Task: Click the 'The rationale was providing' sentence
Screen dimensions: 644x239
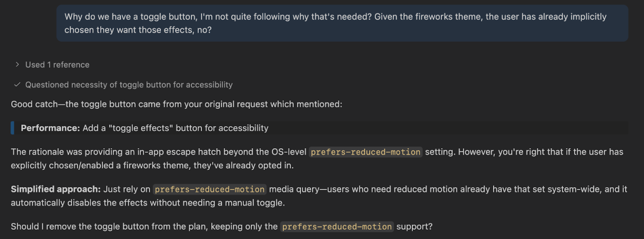Action: [x=159, y=152]
